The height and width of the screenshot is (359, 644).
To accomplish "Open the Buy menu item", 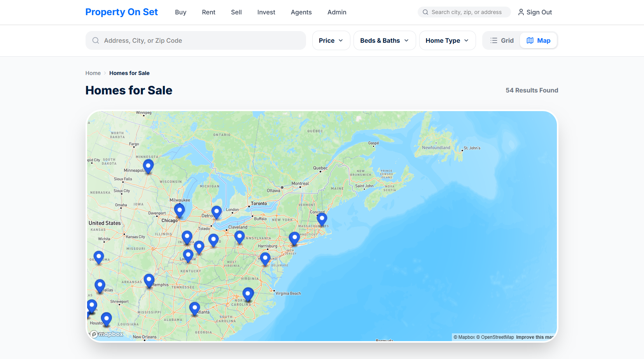I will [181, 12].
